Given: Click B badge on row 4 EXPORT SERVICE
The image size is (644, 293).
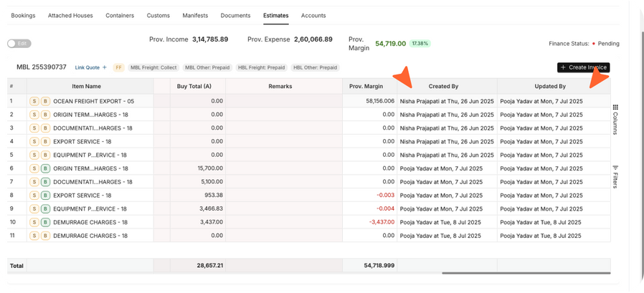Looking at the screenshot, I should pos(45,142).
